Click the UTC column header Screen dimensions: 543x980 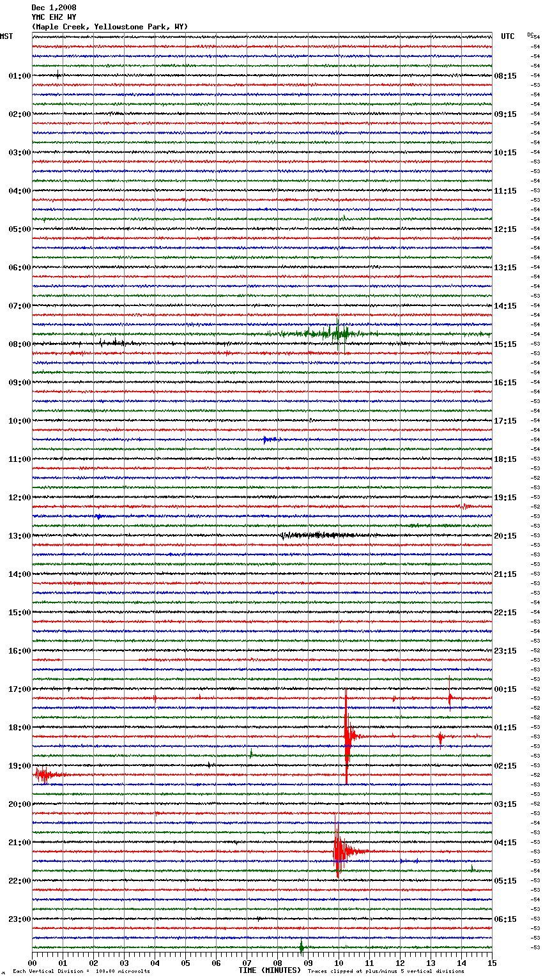(x=508, y=36)
